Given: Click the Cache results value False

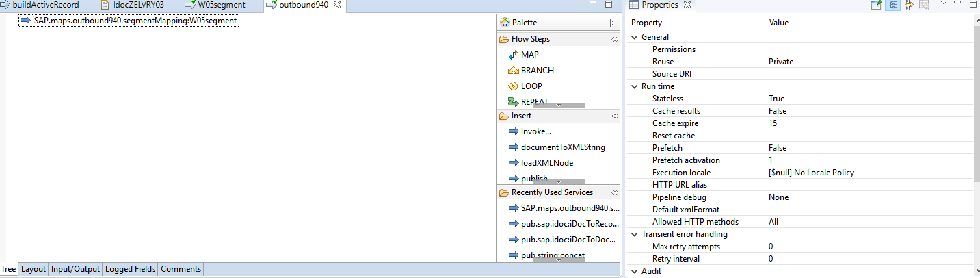Looking at the screenshot, I should click(778, 111).
